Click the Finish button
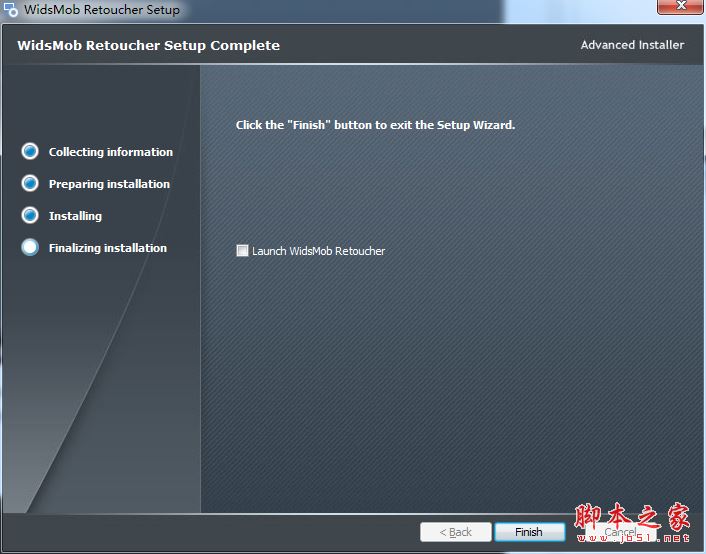 pyautogui.click(x=530, y=532)
